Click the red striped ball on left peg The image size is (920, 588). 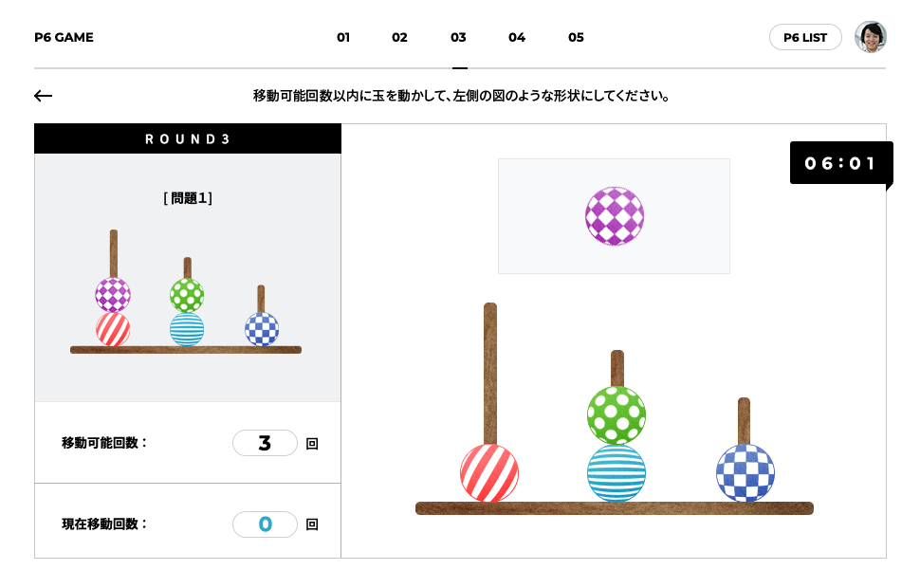[489, 473]
